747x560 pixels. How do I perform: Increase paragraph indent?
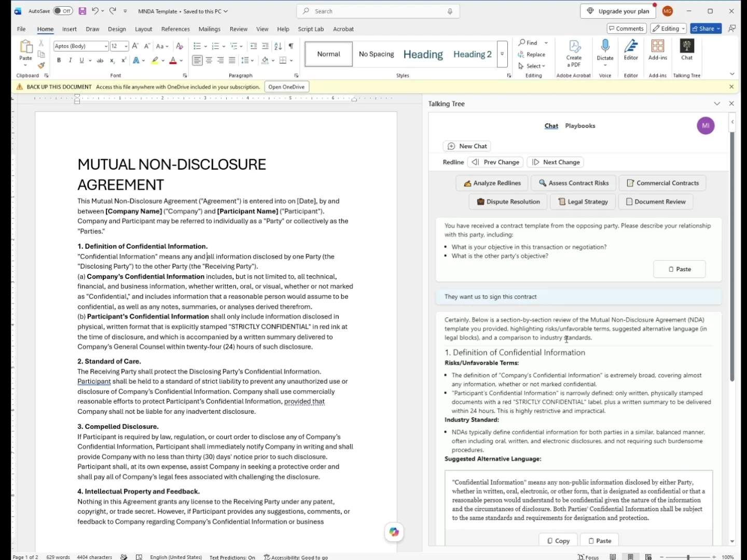(265, 46)
